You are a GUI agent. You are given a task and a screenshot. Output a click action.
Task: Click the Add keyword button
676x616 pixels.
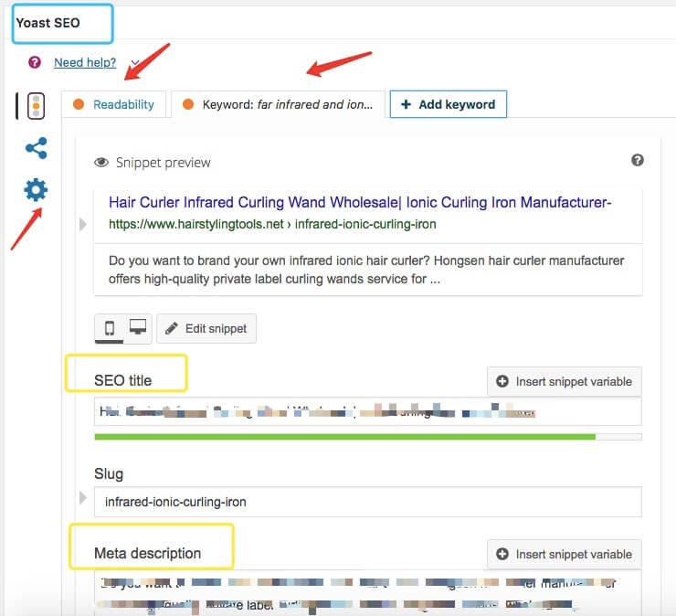(449, 104)
